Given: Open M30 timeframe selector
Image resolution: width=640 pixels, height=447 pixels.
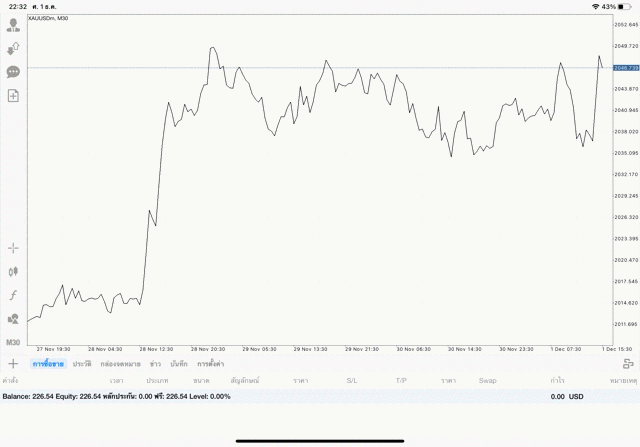Looking at the screenshot, I should point(13,343).
